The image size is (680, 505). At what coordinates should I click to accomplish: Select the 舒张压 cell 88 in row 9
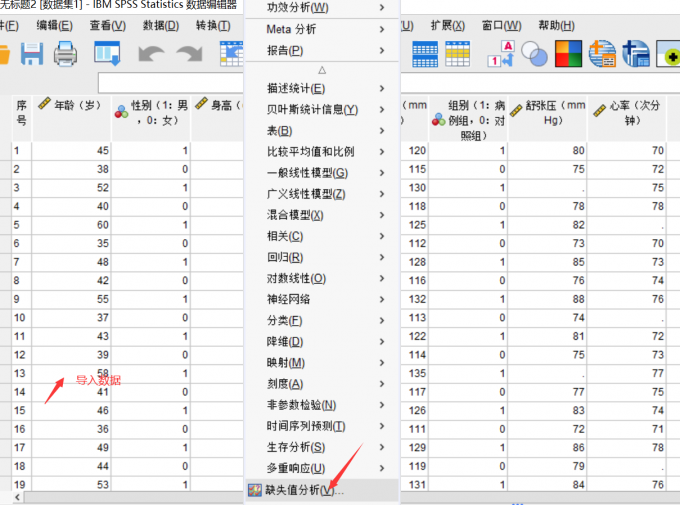click(x=547, y=299)
